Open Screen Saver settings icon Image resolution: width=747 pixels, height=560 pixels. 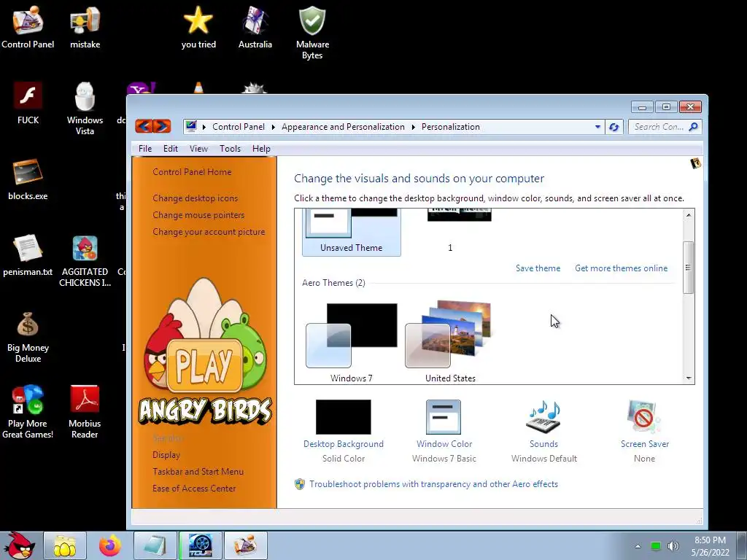click(644, 418)
